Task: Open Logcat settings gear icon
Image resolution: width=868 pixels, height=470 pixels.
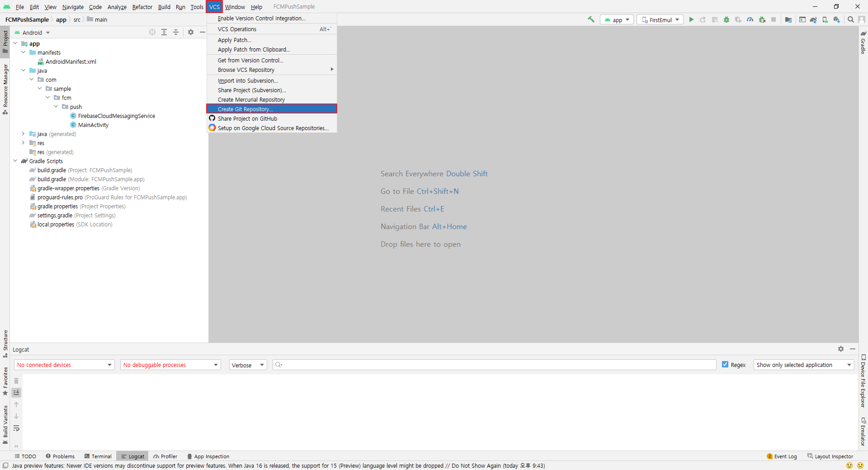Action: coord(841,349)
